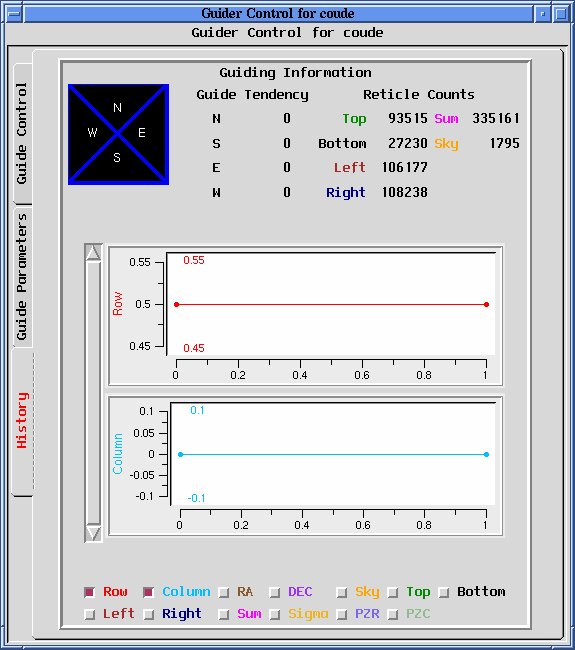575x650 pixels.
Task: Check the Left plot checkbox
Action: pyautogui.click(x=89, y=614)
